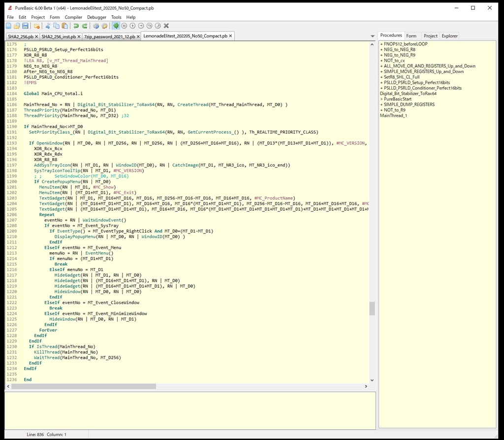This screenshot has height=440, width=504.
Task: Click the horizontal scrollbar right arrow
Action: click(365, 387)
